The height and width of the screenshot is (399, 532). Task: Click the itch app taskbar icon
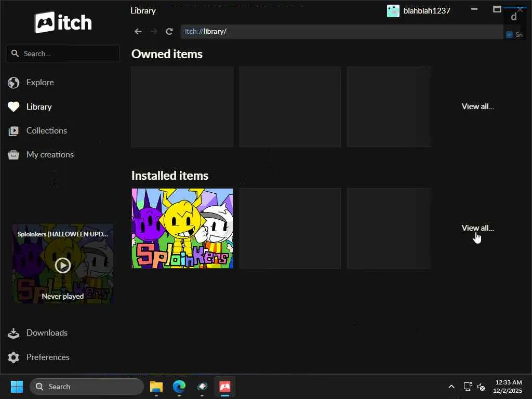pyautogui.click(x=224, y=387)
